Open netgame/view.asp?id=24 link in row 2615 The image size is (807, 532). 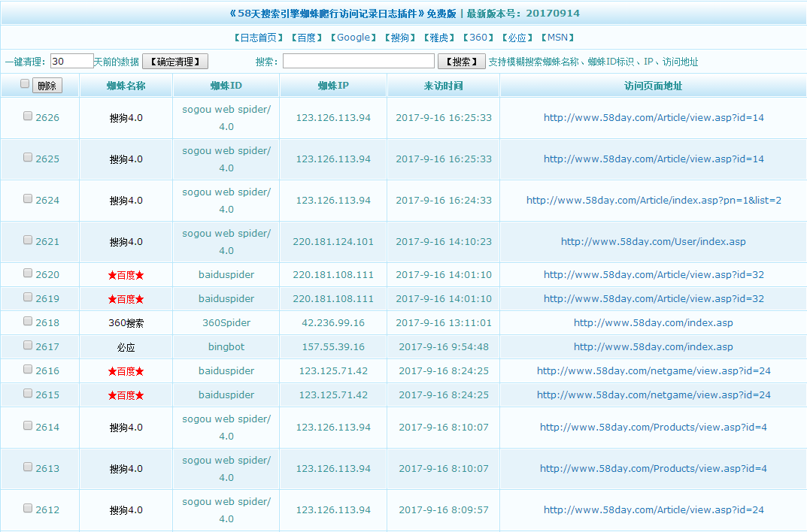[x=654, y=394]
